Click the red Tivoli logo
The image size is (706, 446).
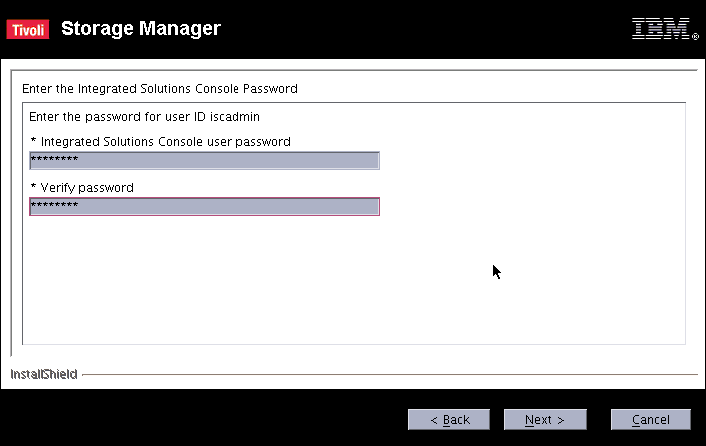tap(28, 29)
